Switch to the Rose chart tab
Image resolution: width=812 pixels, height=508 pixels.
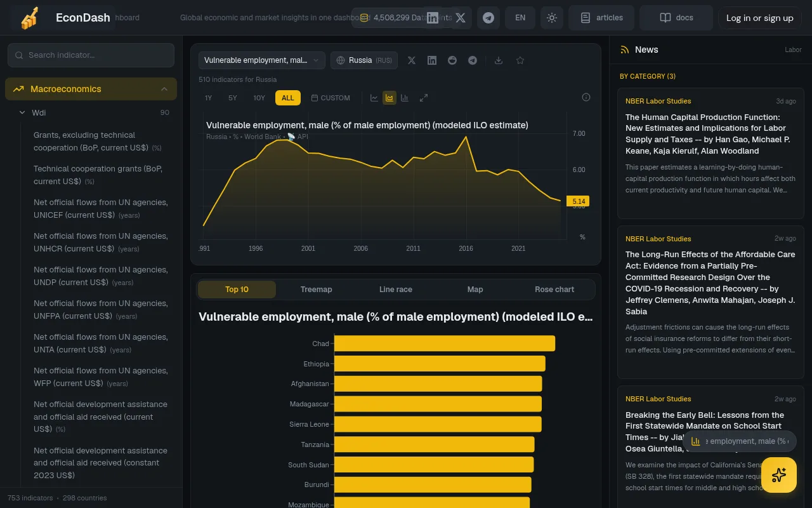(x=554, y=290)
